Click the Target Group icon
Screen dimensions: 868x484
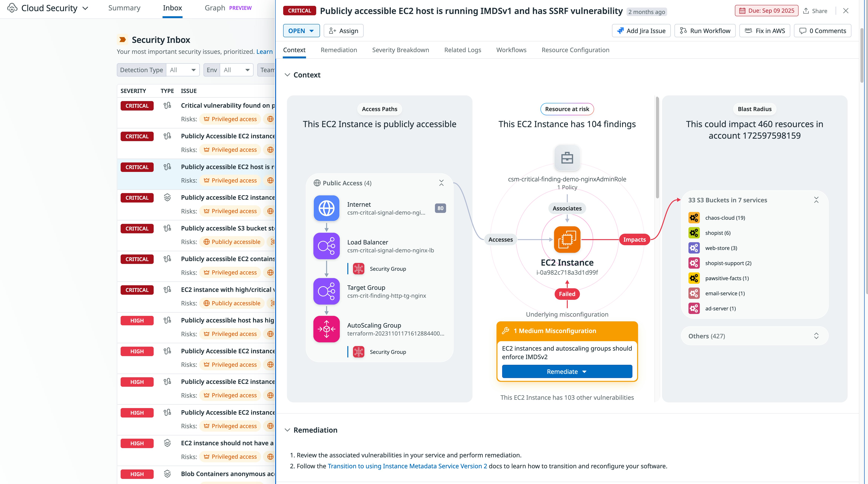[326, 291]
